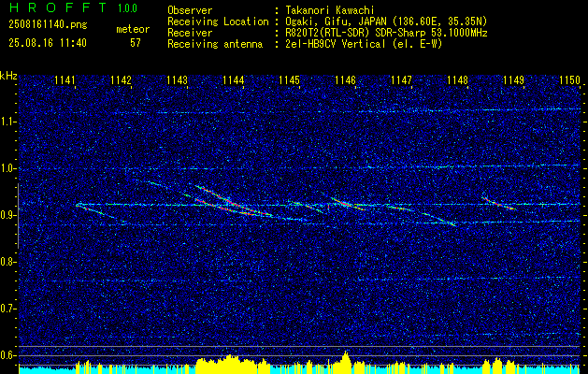Screen dimensions: 588x374
Task: Click the 1.1 kHz frequency label
Action: coord(6,122)
